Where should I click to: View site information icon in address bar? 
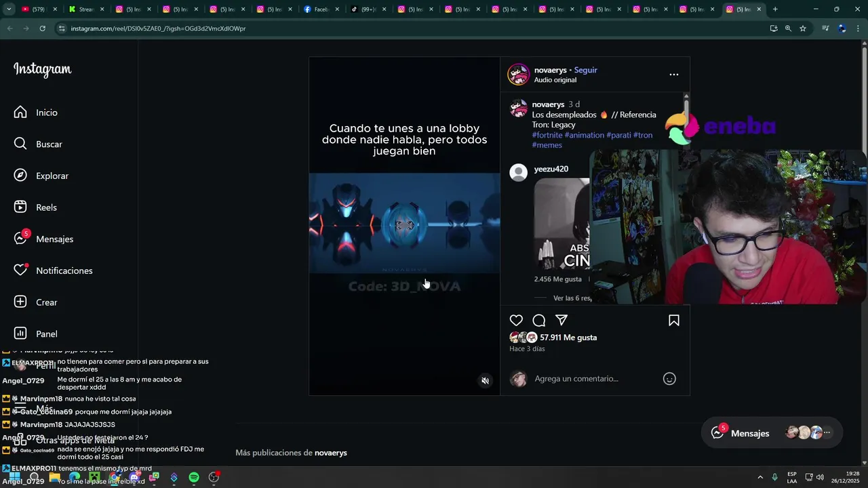pos(62,28)
